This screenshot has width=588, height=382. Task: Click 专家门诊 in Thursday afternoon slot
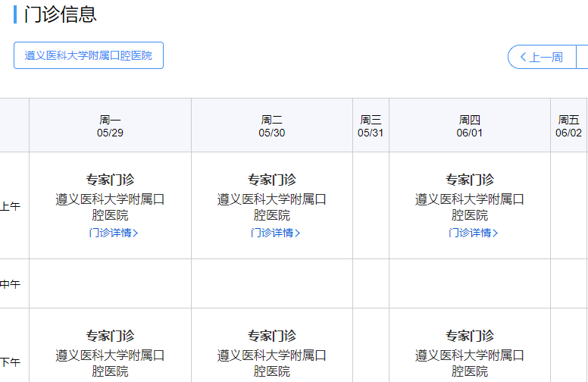click(470, 336)
